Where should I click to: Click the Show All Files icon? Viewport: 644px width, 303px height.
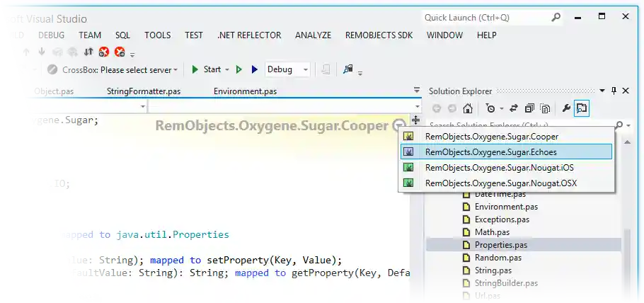(545, 108)
